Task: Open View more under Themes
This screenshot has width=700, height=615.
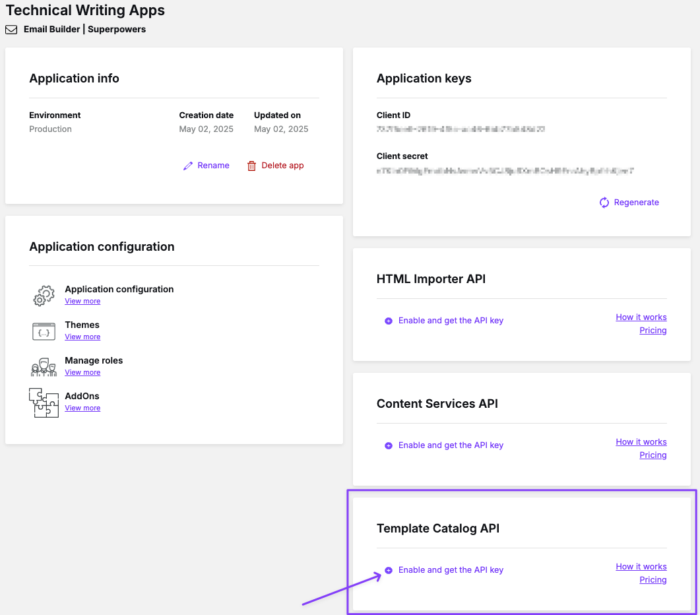Action: 82,337
